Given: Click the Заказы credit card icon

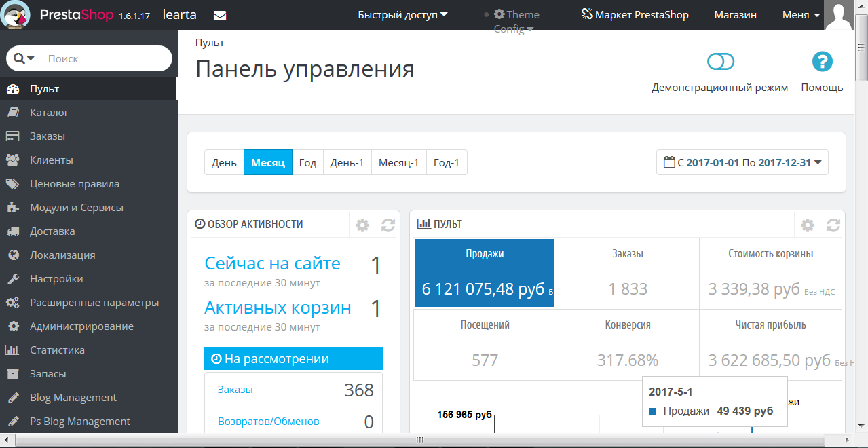Looking at the screenshot, I should click(x=12, y=136).
